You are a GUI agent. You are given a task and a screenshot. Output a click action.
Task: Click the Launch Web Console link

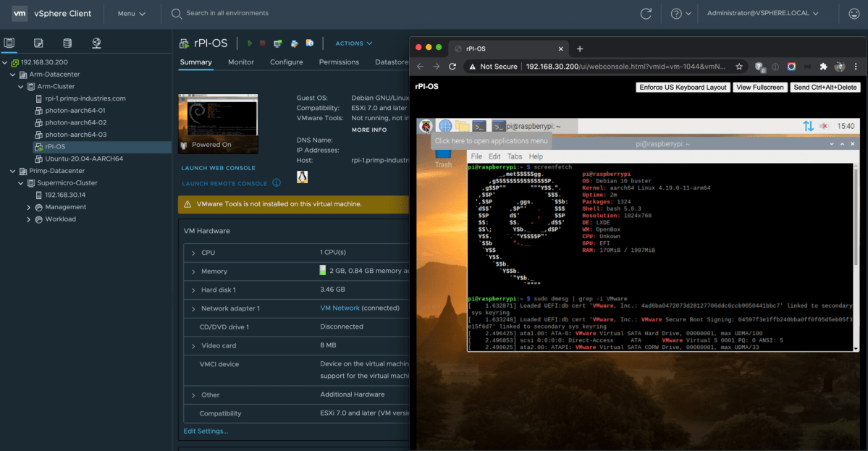pyautogui.click(x=218, y=168)
